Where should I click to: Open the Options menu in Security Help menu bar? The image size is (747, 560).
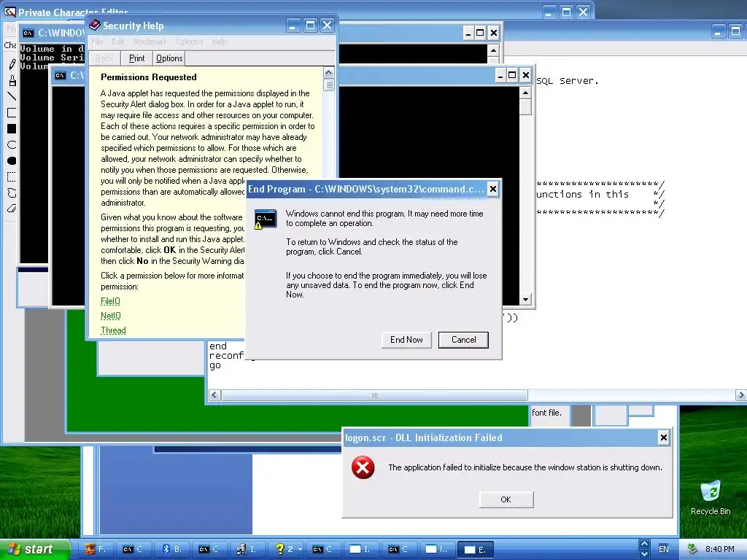[189, 42]
